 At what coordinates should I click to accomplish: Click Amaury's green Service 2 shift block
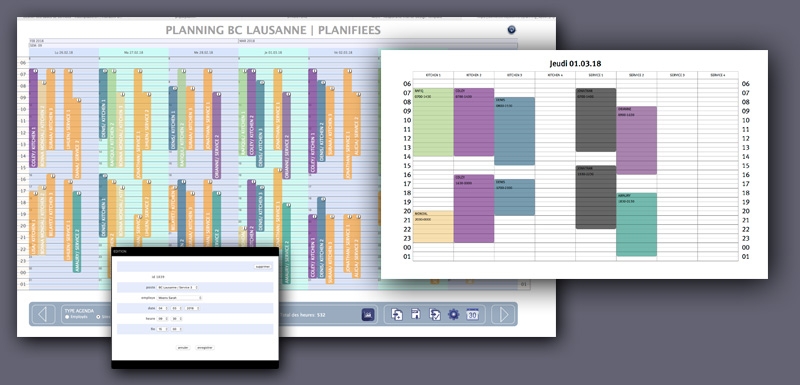[636, 224]
